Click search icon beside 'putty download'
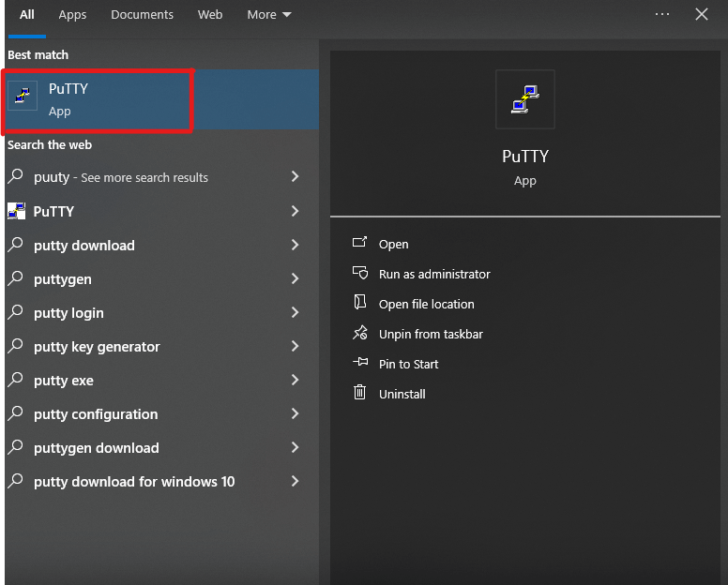The image size is (728, 585). pyautogui.click(x=16, y=245)
